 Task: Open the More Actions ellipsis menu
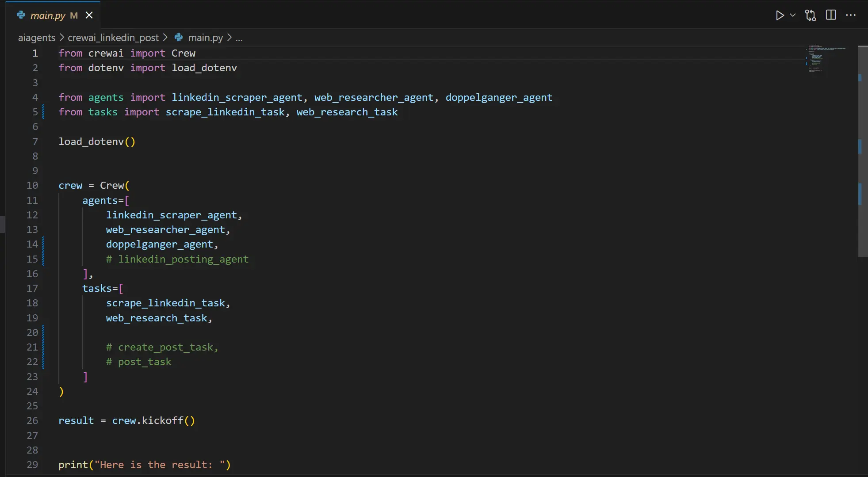852,15
